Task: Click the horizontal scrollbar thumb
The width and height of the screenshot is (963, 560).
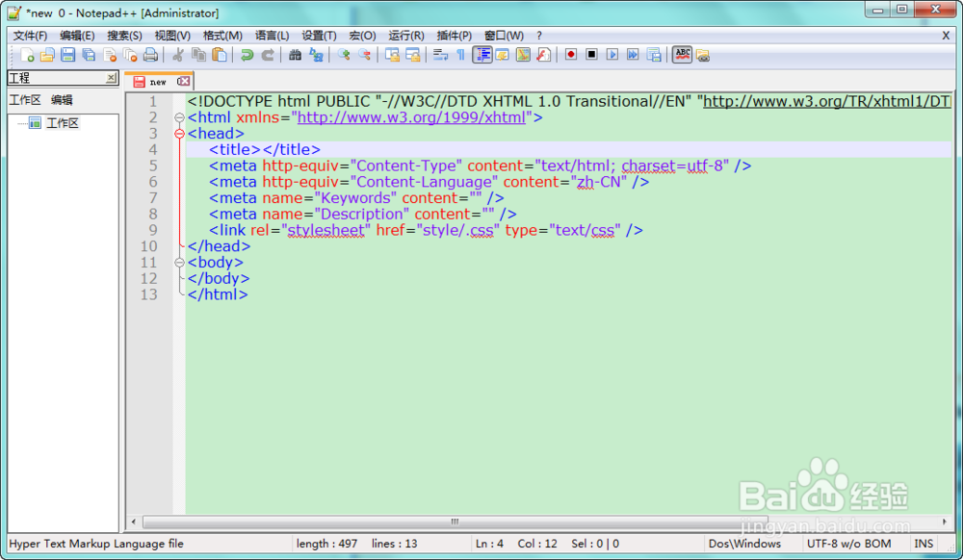Action: point(455,522)
